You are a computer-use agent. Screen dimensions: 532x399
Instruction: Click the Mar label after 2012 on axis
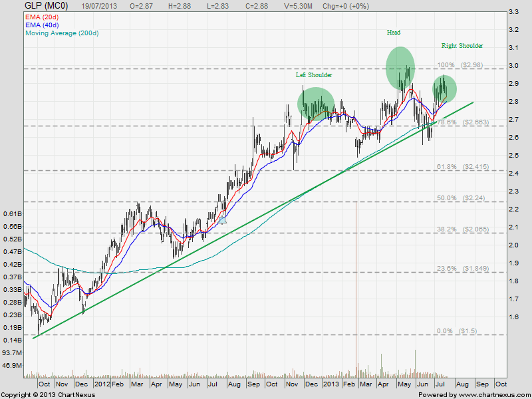[137, 384]
